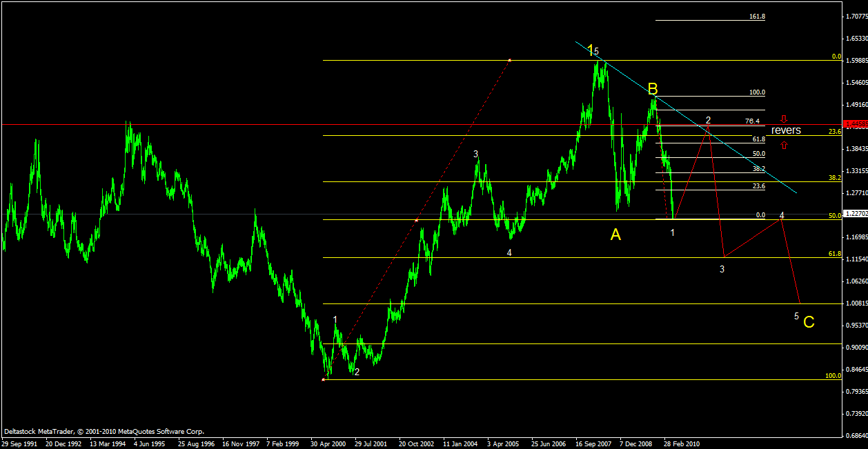Click the gray "1.22702" current price tag

(x=856, y=214)
